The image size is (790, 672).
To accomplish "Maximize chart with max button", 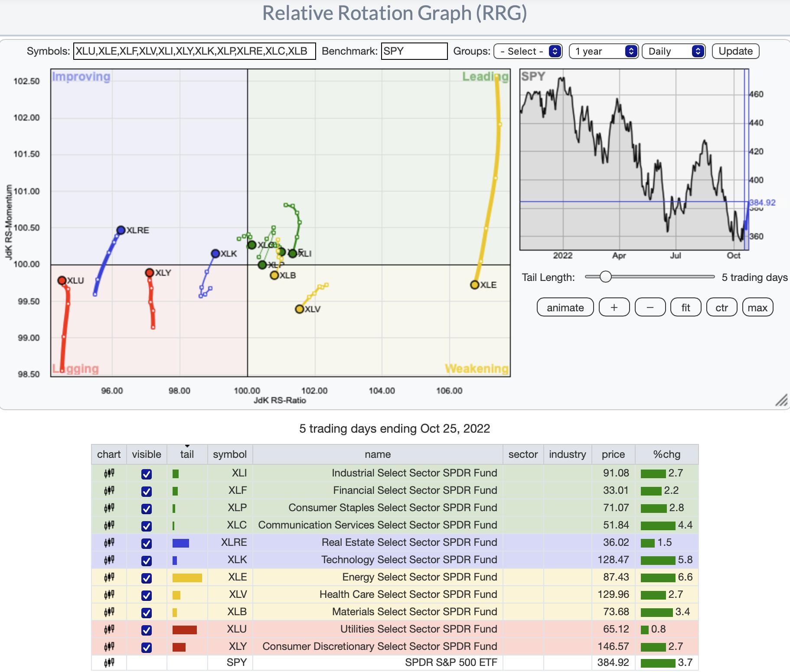I will pyautogui.click(x=757, y=307).
